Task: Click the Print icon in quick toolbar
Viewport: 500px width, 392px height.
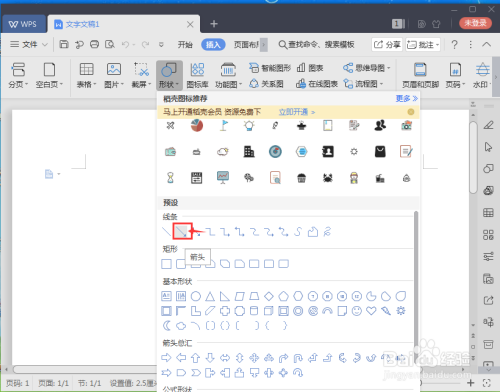Action: point(94,44)
